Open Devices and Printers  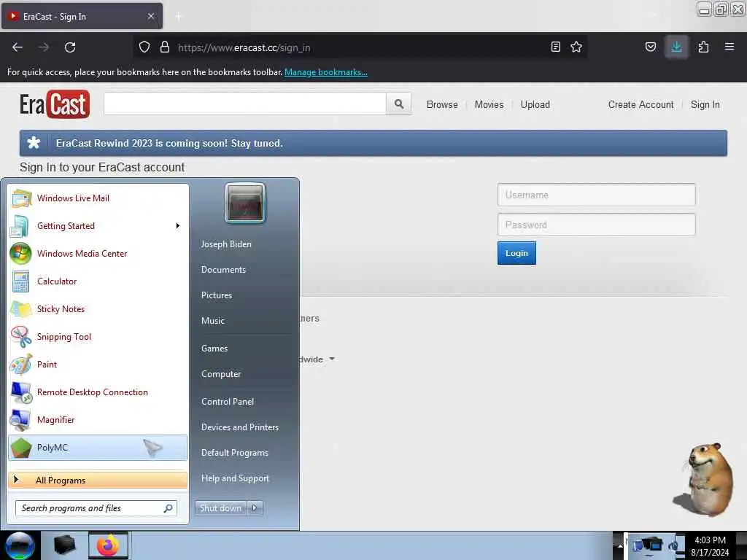239,427
